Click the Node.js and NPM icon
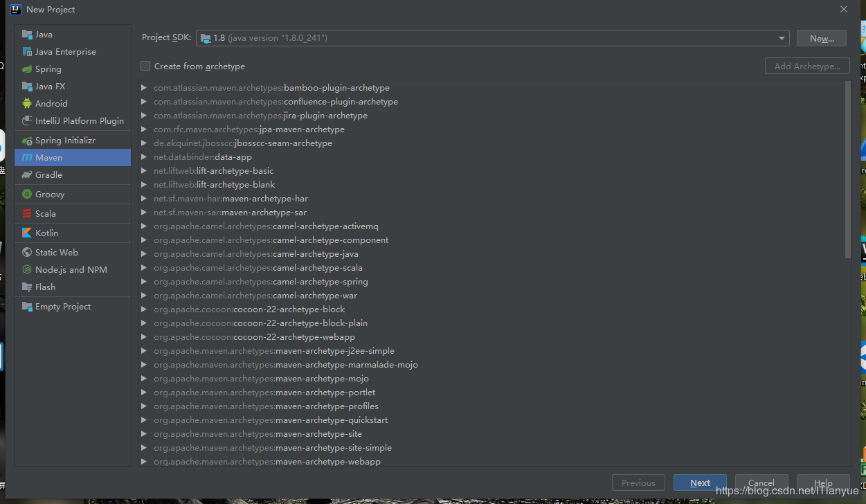Screen dimensions: 866x504 pyautogui.click(x=27, y=270)
